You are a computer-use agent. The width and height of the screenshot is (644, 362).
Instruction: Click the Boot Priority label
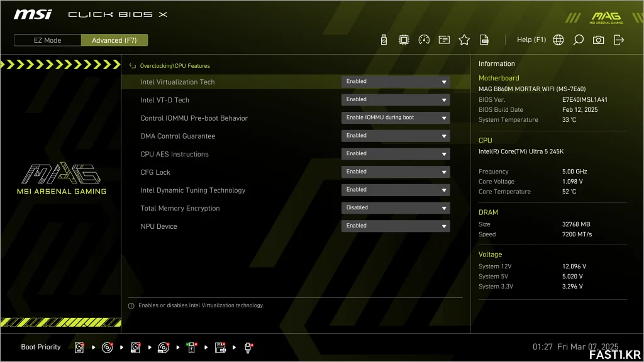pos(41,347)
